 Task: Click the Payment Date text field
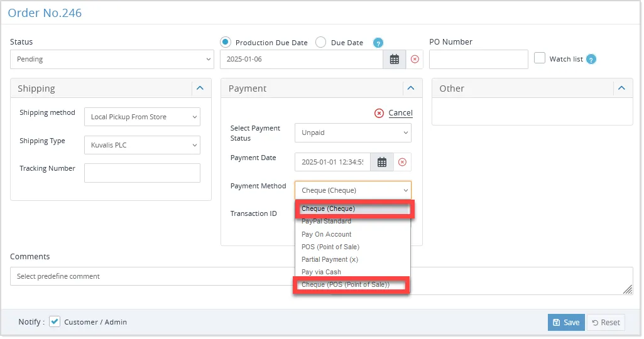(x=332, y=162)
